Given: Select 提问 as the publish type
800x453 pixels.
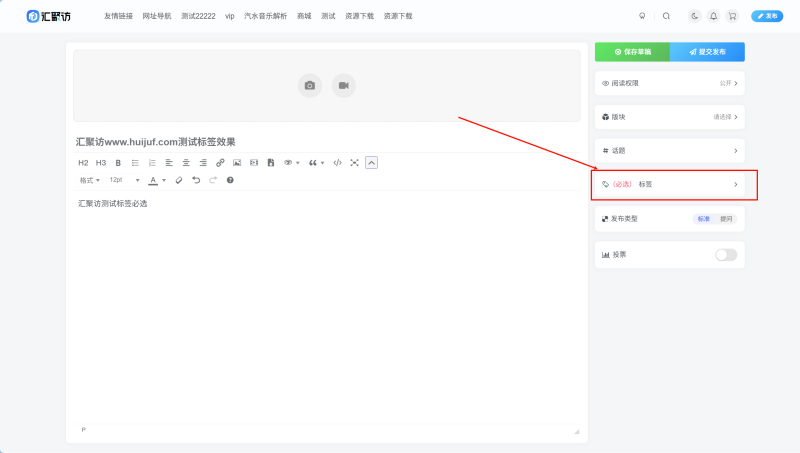Looking at the screenshot, I should (726, 218).
